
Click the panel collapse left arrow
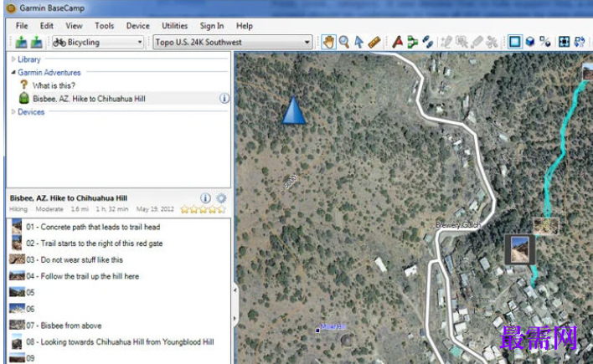click(235, 290)
